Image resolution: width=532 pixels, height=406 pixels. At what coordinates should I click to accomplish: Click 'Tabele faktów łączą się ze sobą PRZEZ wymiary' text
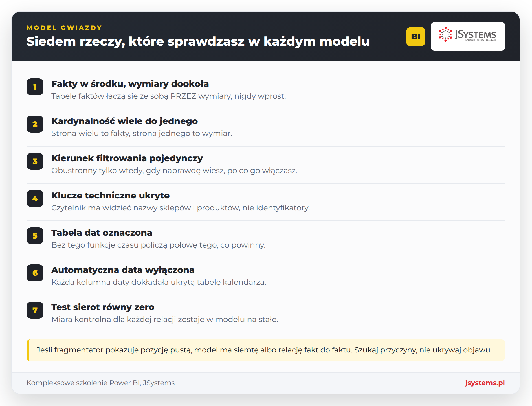[x=142, y=96]
